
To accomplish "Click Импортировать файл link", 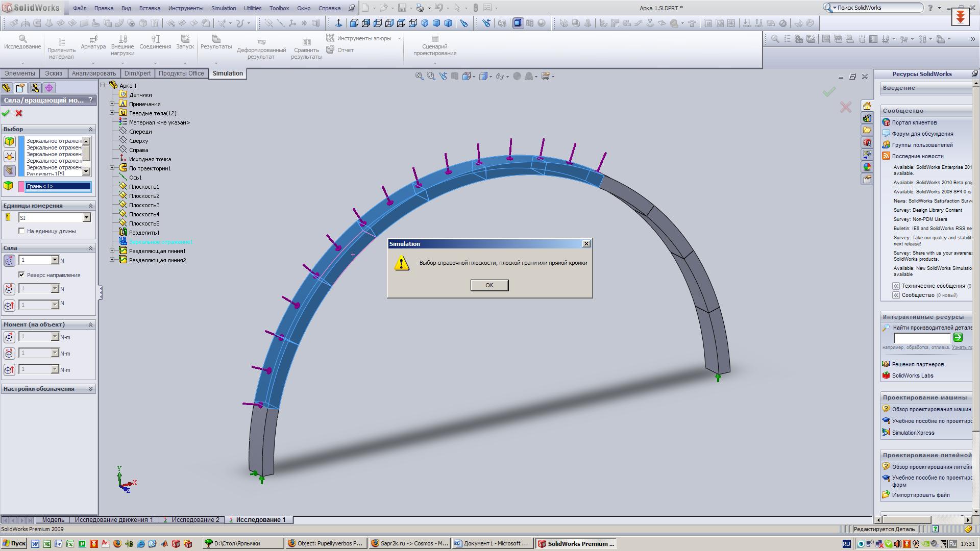I will (x=921, y=495).
